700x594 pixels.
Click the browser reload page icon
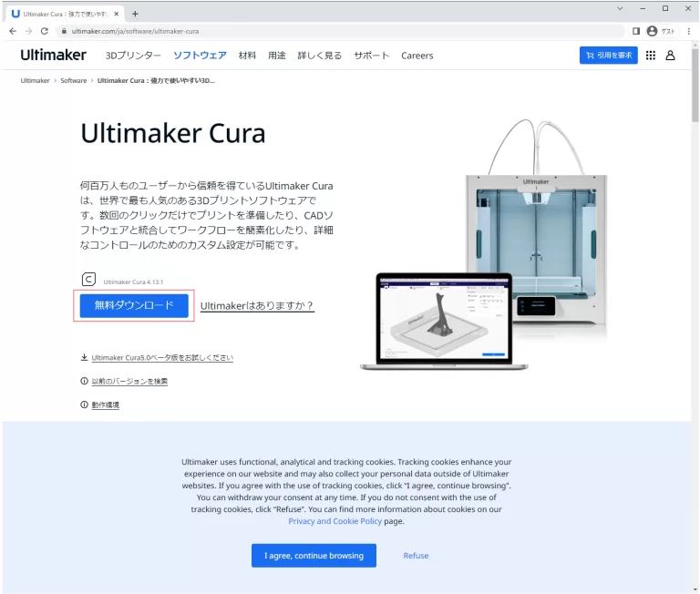pos(45,31)
